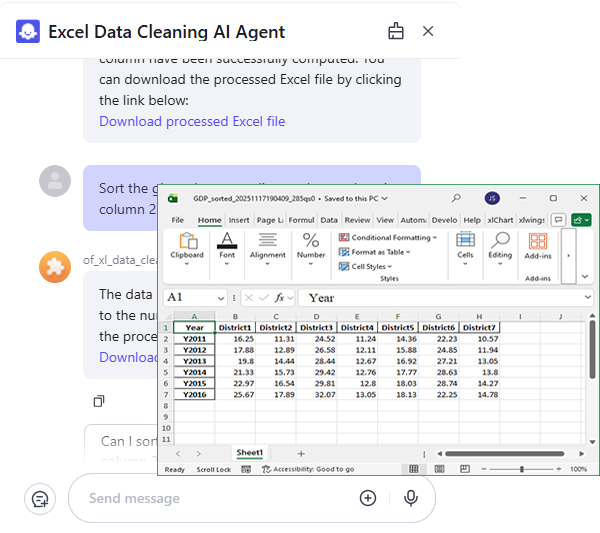Click macro recording icon in status bar
Viewport: 600px width, 533px height.
pyautogui.click(x=246, y=469)
